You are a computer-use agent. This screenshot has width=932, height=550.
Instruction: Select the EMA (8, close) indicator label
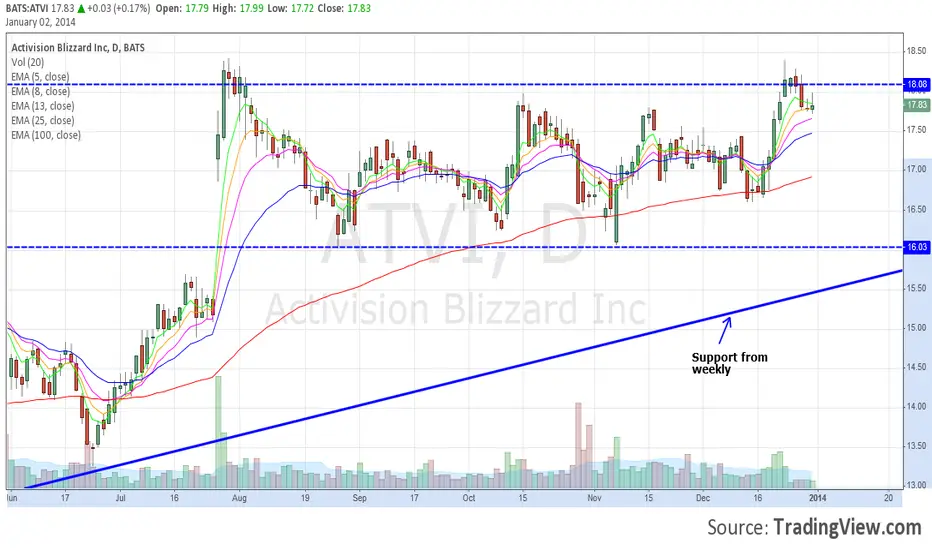click(x=40, y=92)
